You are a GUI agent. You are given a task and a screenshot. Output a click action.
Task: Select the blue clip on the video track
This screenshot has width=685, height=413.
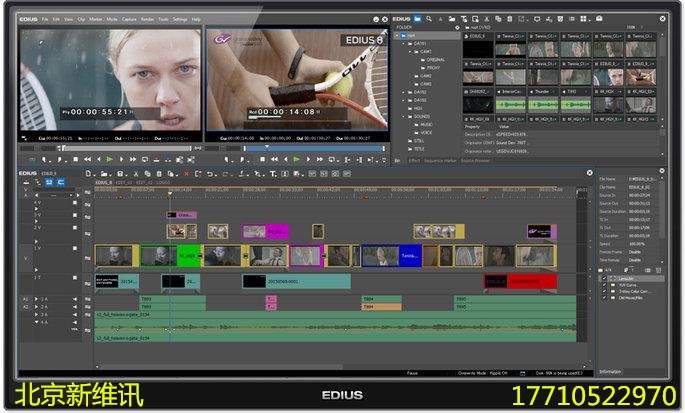(x=391, y=256)
